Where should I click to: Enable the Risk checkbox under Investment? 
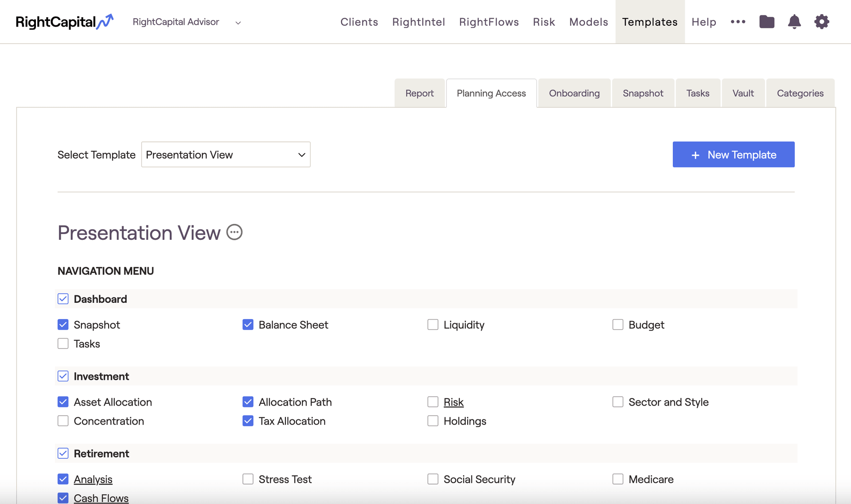433,402
